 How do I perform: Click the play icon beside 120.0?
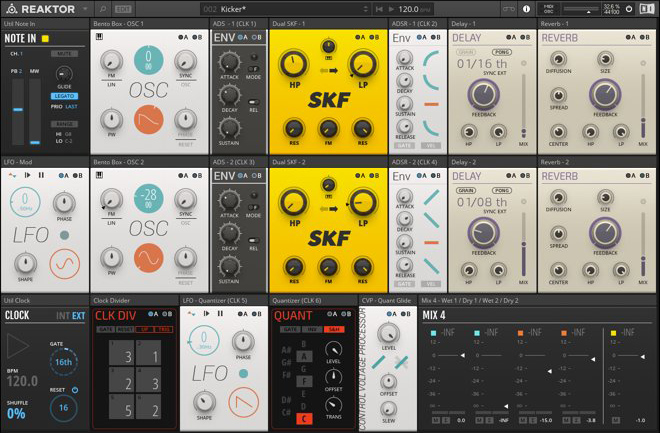391,9
